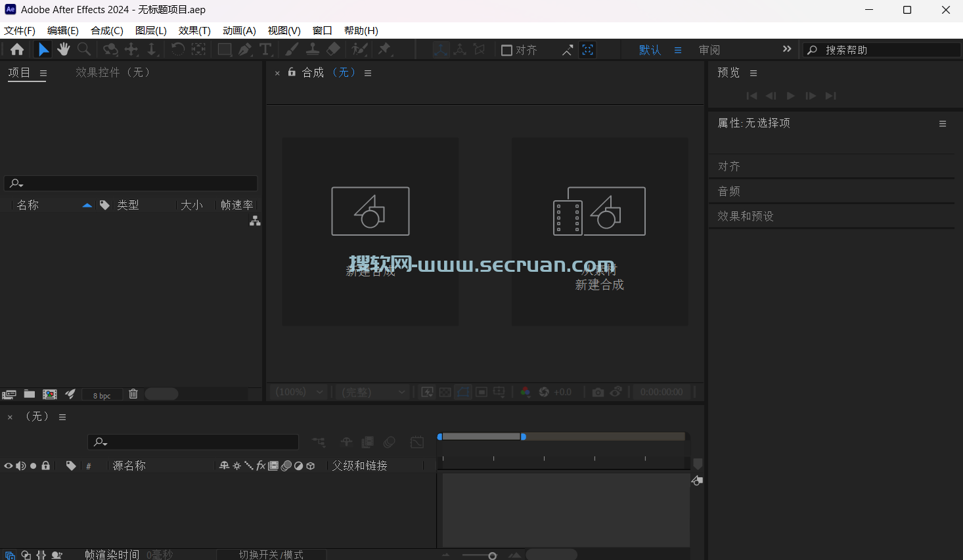
Task: Open the 文件(F) menu
Action: point(20,31)
